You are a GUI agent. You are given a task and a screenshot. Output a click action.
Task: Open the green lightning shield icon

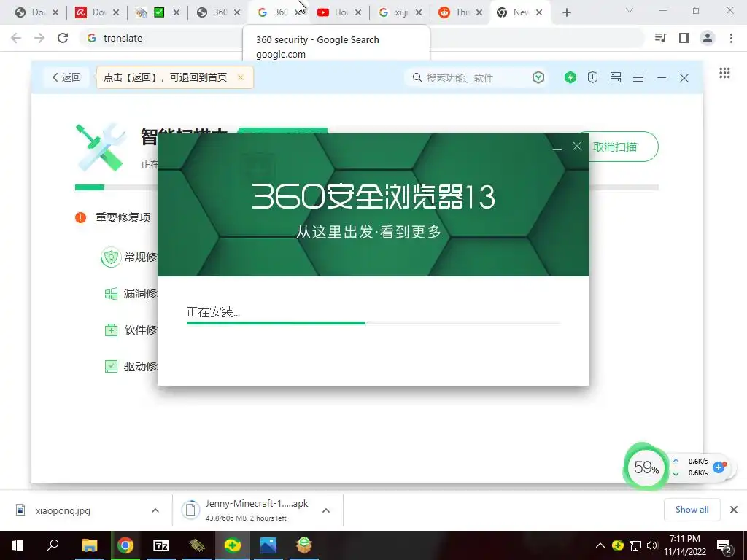click(570, 77)
